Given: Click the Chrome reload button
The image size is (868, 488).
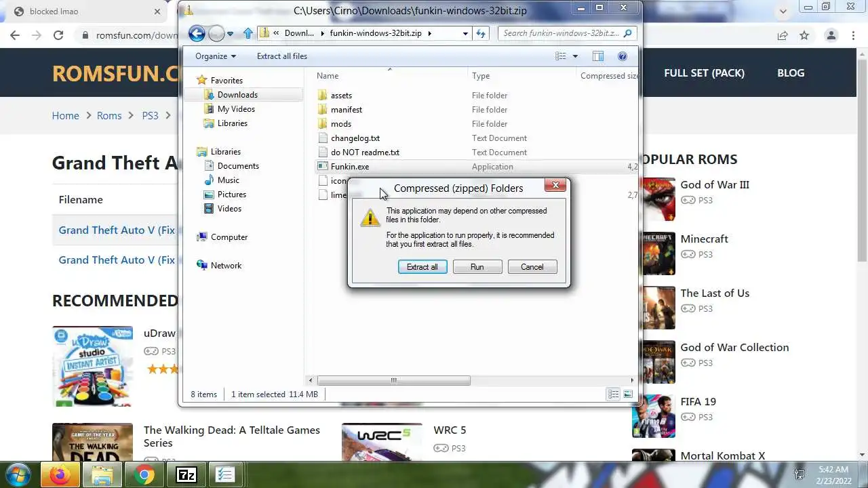Looking at the screenshot, I should point(58,35).
